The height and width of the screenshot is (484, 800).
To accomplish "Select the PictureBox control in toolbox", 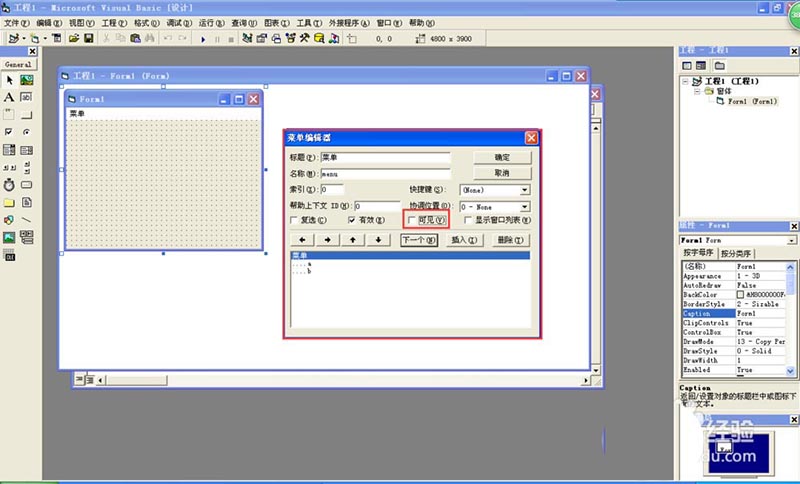I will 27,80.
